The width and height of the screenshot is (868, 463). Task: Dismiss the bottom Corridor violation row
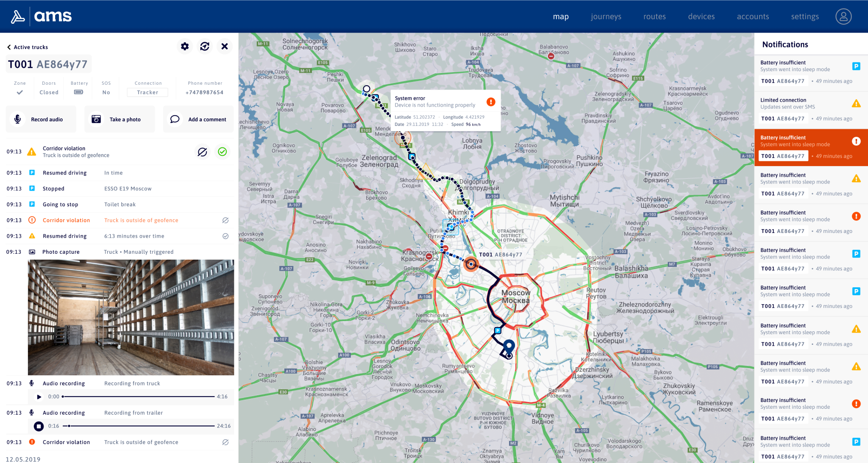(x=225, y=442)
